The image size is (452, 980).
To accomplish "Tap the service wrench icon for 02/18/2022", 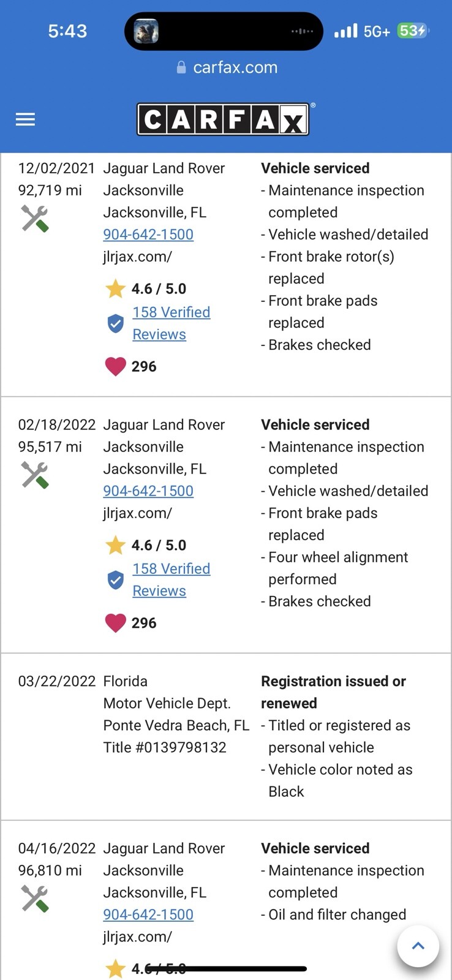I will [x=35, y=475].
